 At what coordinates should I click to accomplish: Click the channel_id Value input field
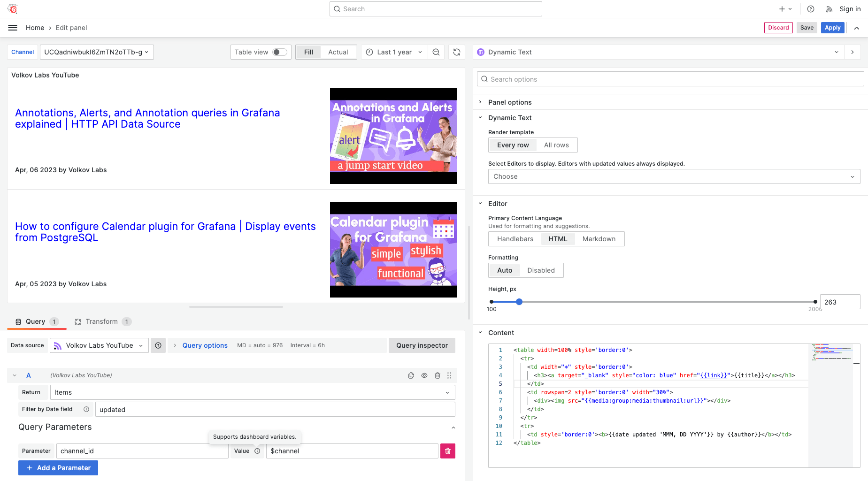pos(352,451)
